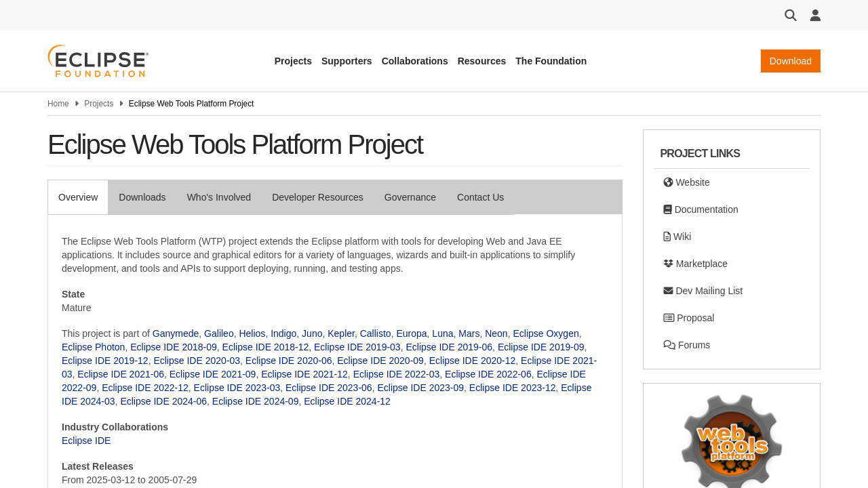Open the Eclipse Photon link
The image size is (868, 488).
[x=94, y=347]
